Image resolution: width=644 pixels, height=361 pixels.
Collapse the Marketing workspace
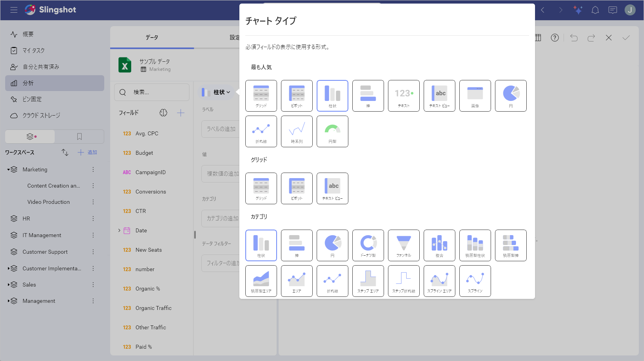pyautogui.click(x=8, y=169)
